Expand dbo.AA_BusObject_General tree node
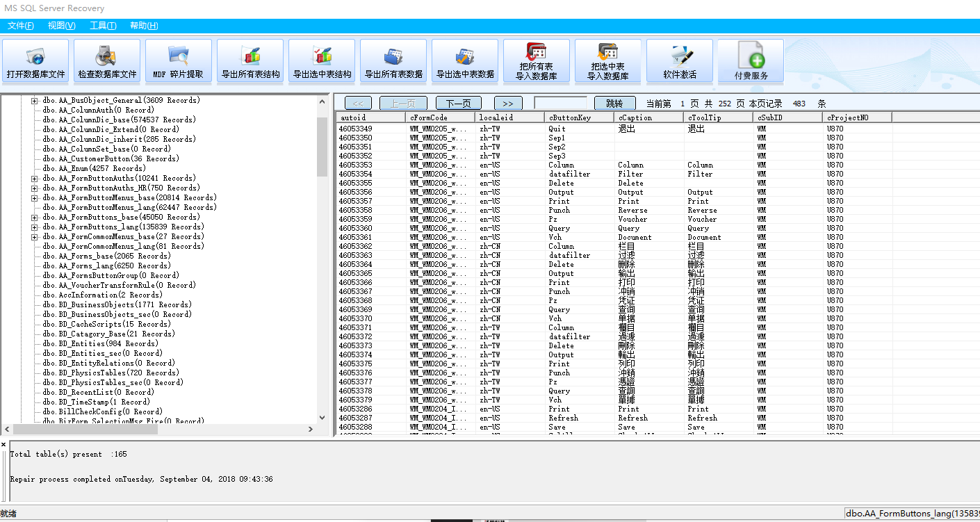Viewport: 980px width, 522px height. [35, 100]
